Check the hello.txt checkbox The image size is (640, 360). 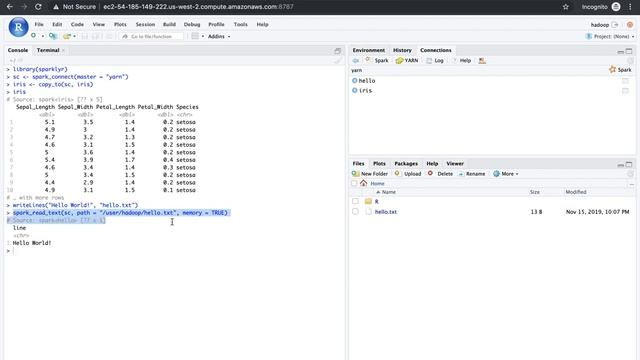[x=355, y=212]
